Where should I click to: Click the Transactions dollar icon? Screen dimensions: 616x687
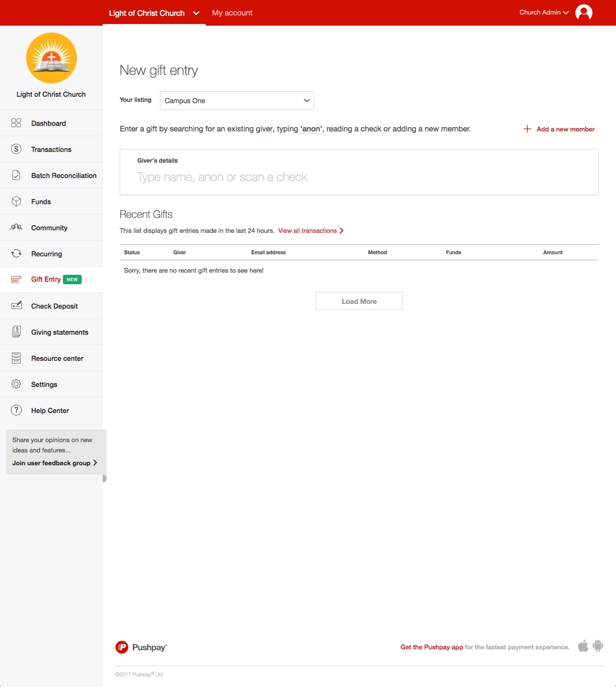16,149
